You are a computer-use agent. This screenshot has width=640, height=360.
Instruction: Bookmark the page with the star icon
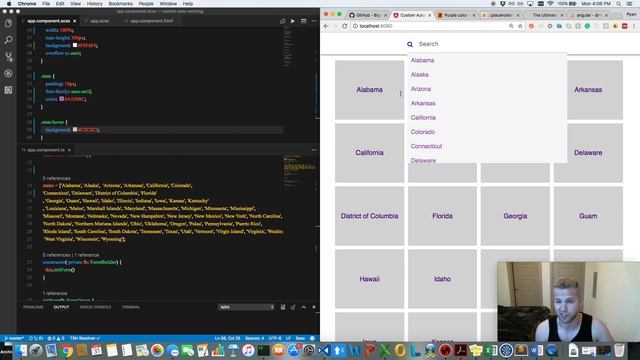pyautogui.click(x=520, y=26)
